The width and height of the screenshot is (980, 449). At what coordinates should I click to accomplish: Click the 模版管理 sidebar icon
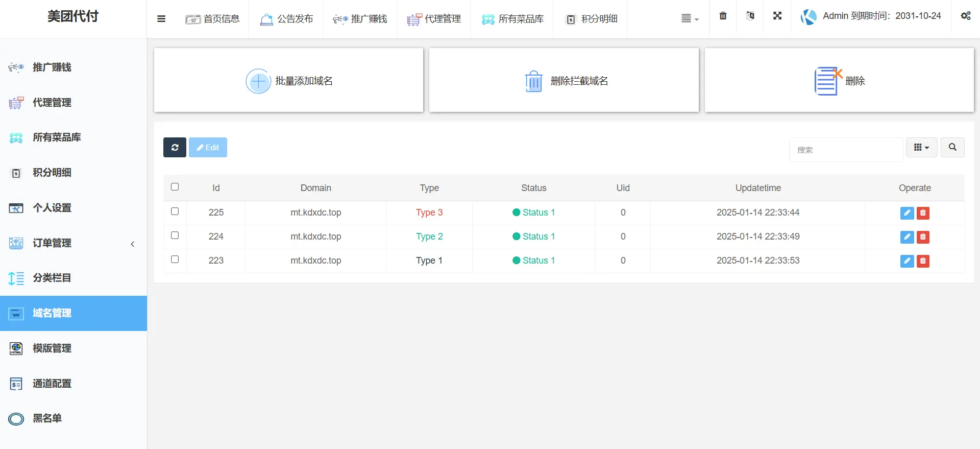pyautogui.click(x=16, y=348)
